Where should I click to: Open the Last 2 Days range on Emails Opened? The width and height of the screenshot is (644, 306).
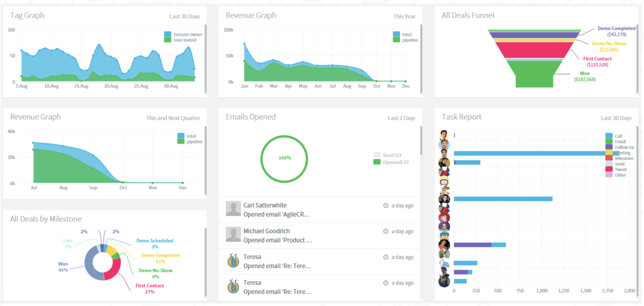[x=401, y=118]
